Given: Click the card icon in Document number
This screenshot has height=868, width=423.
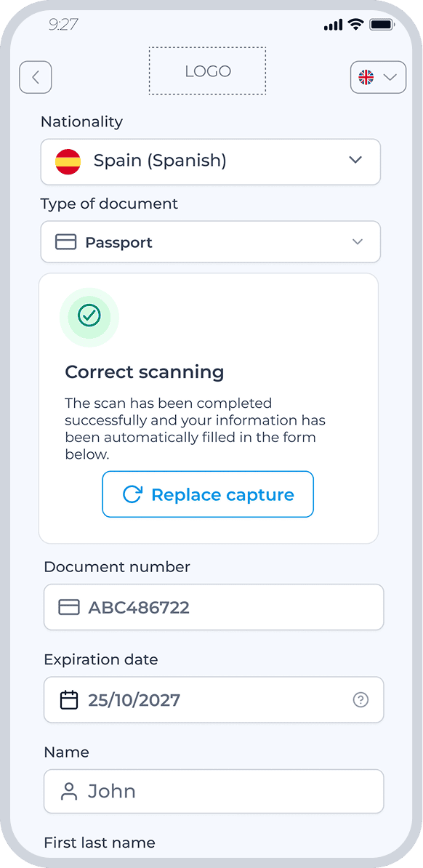Looking at the screenshot, I should pos(68,607).
